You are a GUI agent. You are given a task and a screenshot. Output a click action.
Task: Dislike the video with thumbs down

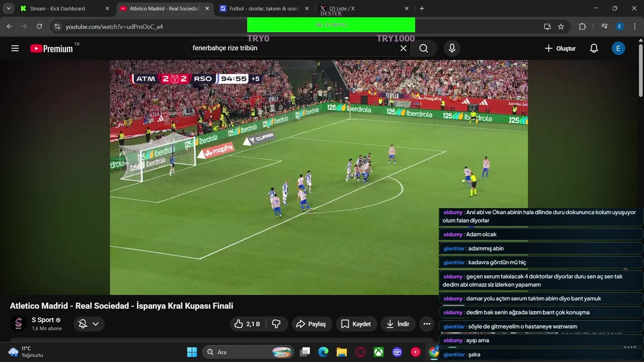point(276,324)
